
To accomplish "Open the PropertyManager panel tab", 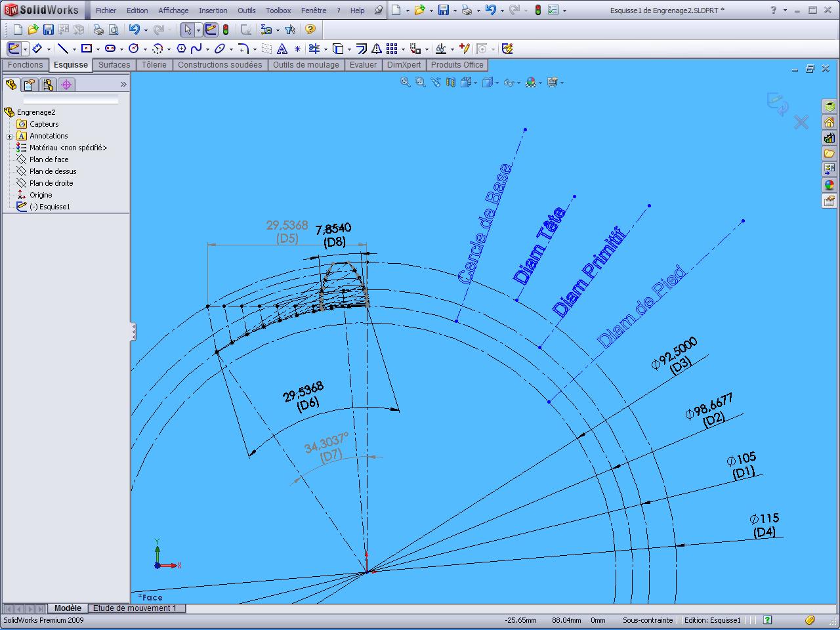I will coord(29,85).
